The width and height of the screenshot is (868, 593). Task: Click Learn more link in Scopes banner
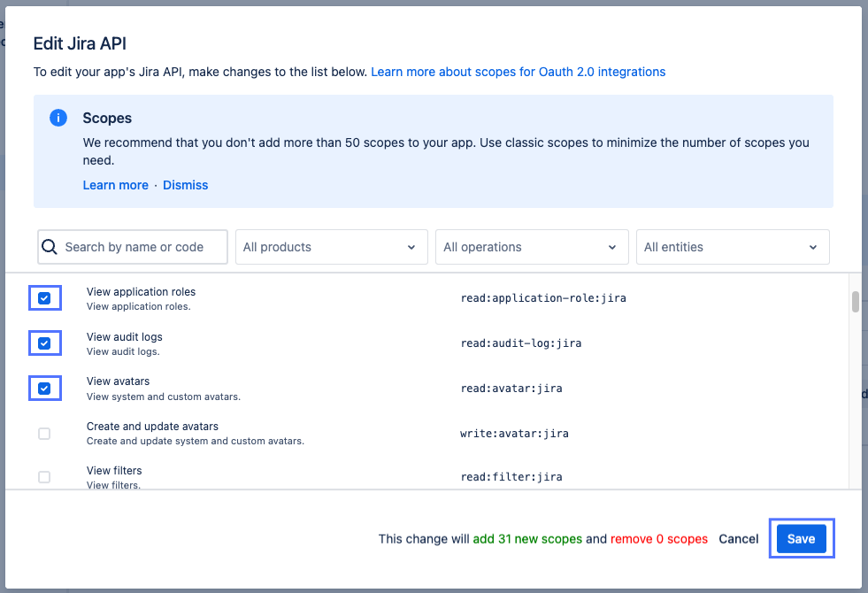[116, 185]
